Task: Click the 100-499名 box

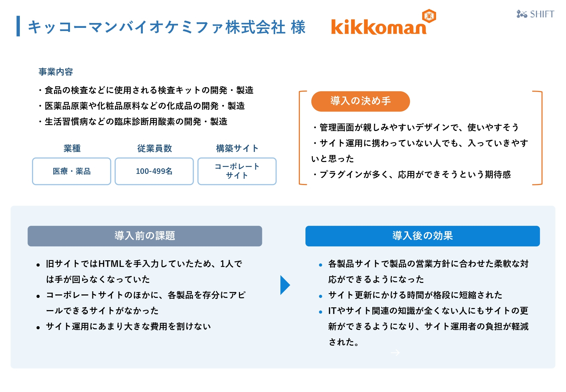Action: point(154,171)
